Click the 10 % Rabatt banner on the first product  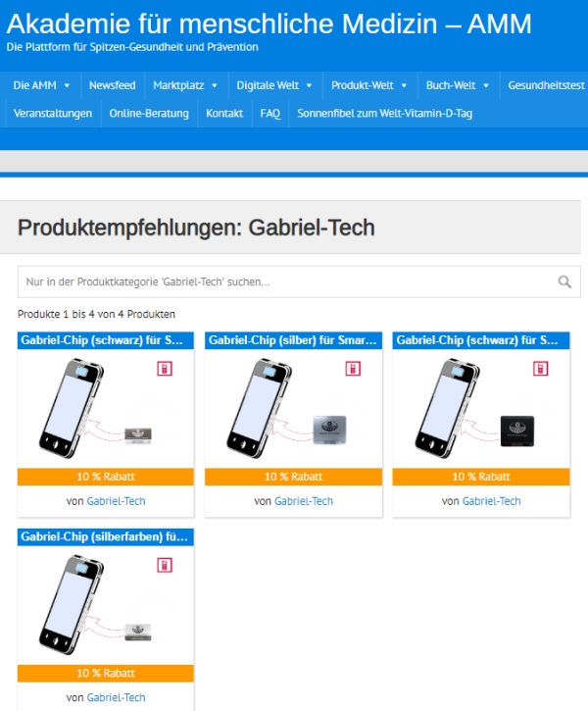pyautogui.click(x=106, y=477)
